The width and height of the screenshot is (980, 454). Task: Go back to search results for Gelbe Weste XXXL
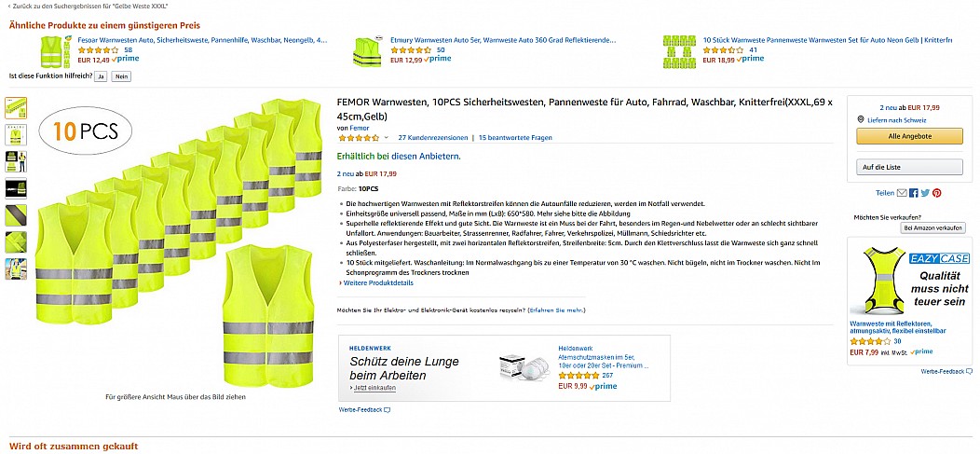88,6
